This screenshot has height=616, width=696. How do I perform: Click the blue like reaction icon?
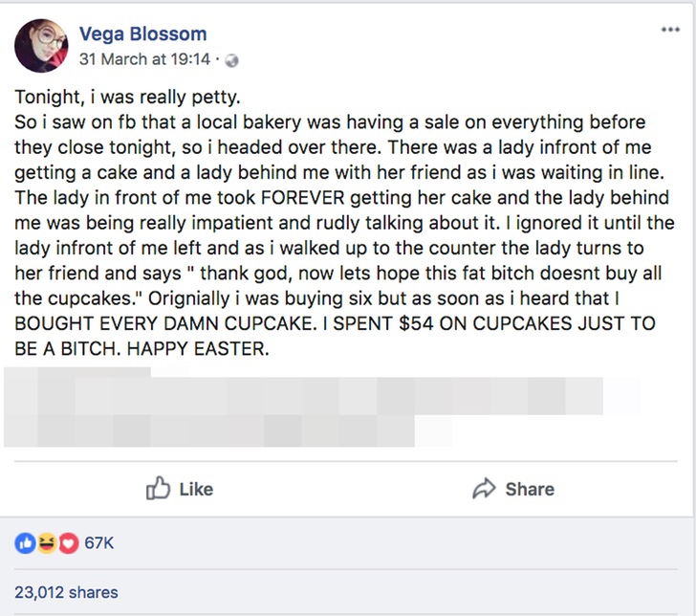(x=25, y=542)
